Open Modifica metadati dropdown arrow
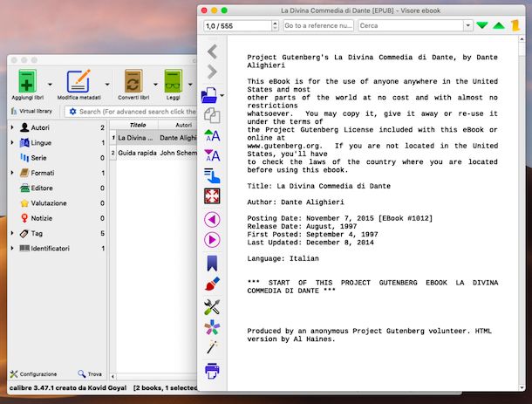532x404 pixels. (x=107, y=84)
